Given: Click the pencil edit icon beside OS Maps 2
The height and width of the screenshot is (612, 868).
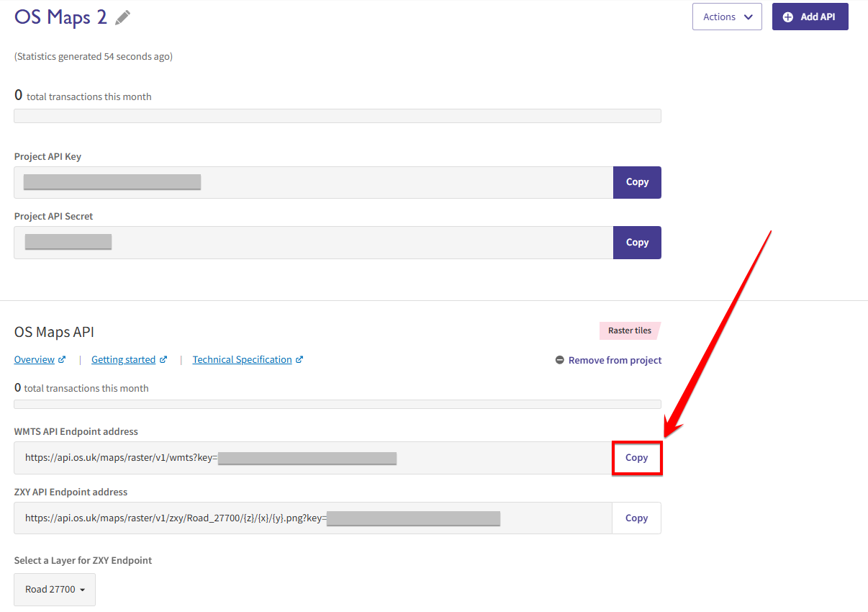Looking at the screenshot, I should (x=123, y=17).
